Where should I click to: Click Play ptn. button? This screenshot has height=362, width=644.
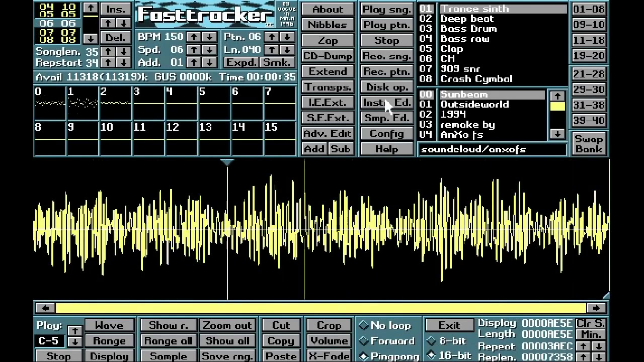(387, 25)
